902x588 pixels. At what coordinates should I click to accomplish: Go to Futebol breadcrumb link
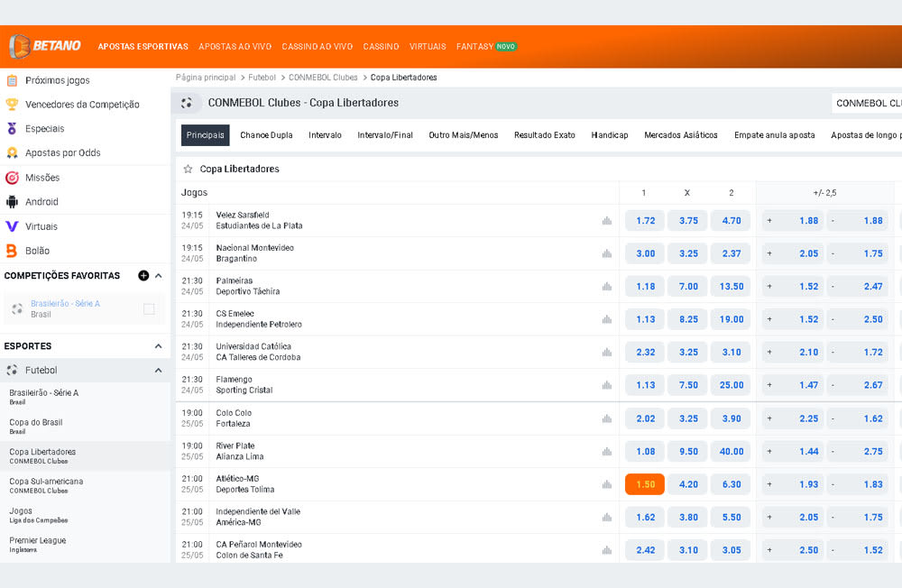click(262, 78)
